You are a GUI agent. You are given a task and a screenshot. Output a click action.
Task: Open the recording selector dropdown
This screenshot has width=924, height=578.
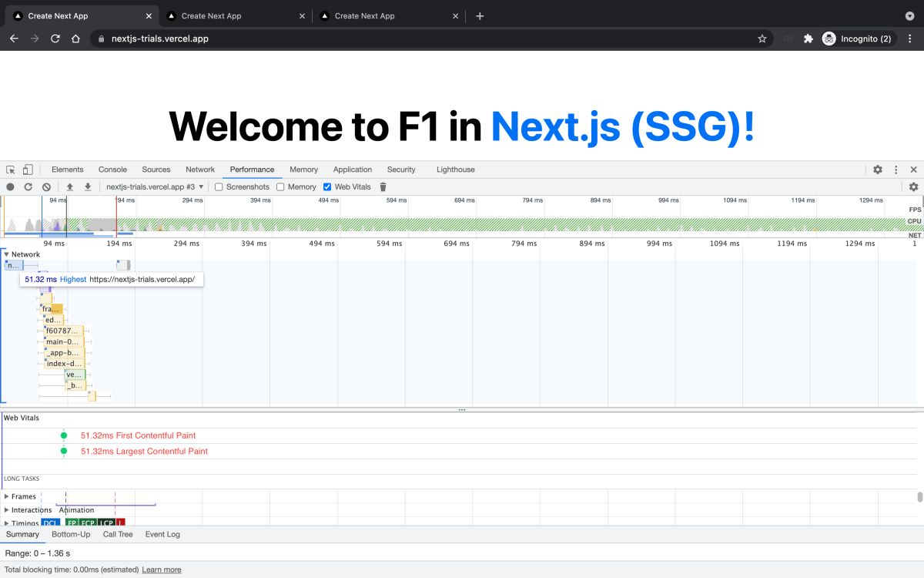pos(155,187)
